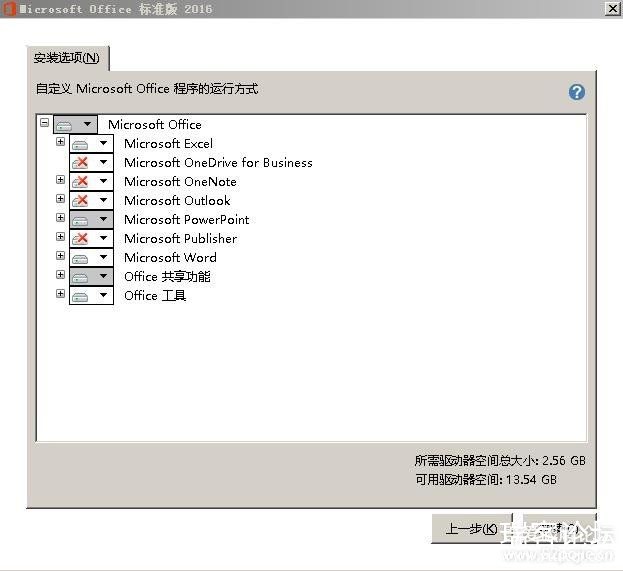623x571 pixels.
Task: Expand the Microsoft OneNote node
Action: (x=60, y=180)
